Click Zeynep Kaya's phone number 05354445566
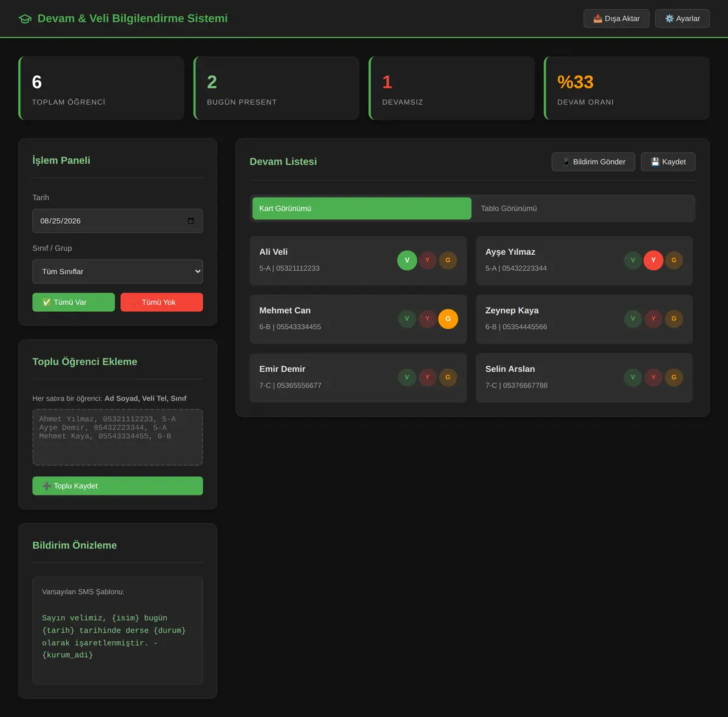Screen dimensions: 728x717 point(525,327)
